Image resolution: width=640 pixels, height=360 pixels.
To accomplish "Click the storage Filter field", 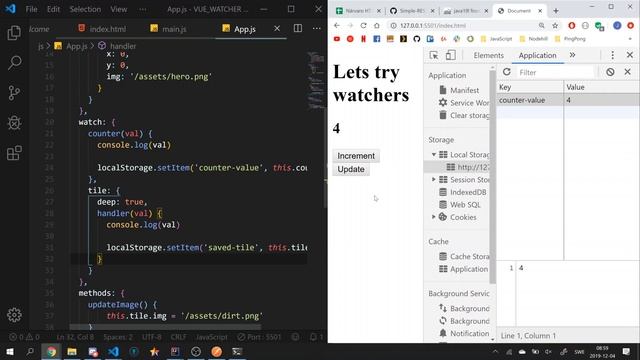I will click(556, 73).
